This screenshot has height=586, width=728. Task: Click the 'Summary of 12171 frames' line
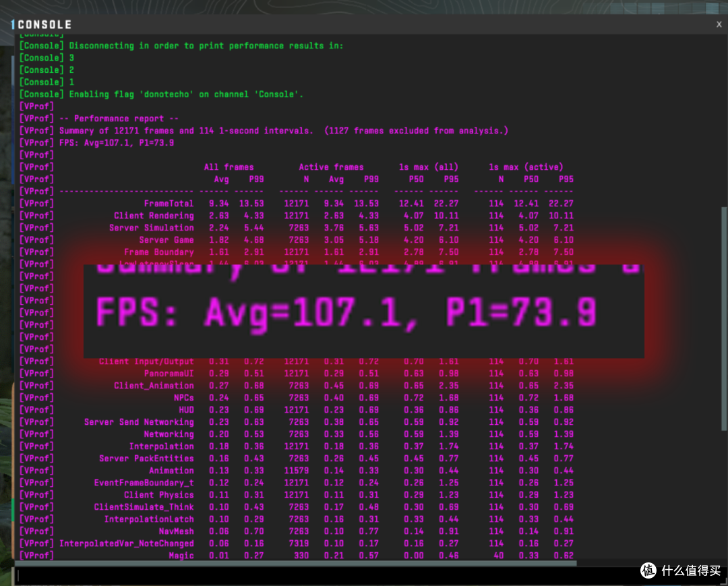(284, 130)
